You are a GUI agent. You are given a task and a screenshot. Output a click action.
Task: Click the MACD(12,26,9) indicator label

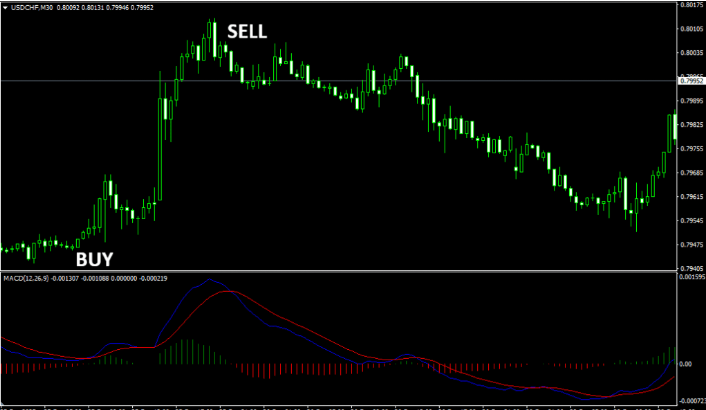click(x=31, y=277)
